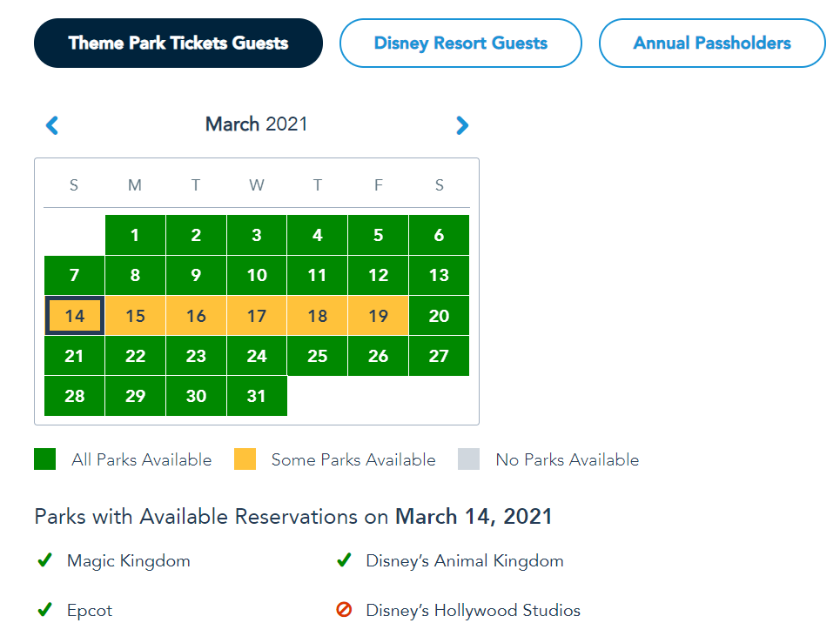Switch to Theme Park Tickets Guests tab
840x643 pixels.
178,43
